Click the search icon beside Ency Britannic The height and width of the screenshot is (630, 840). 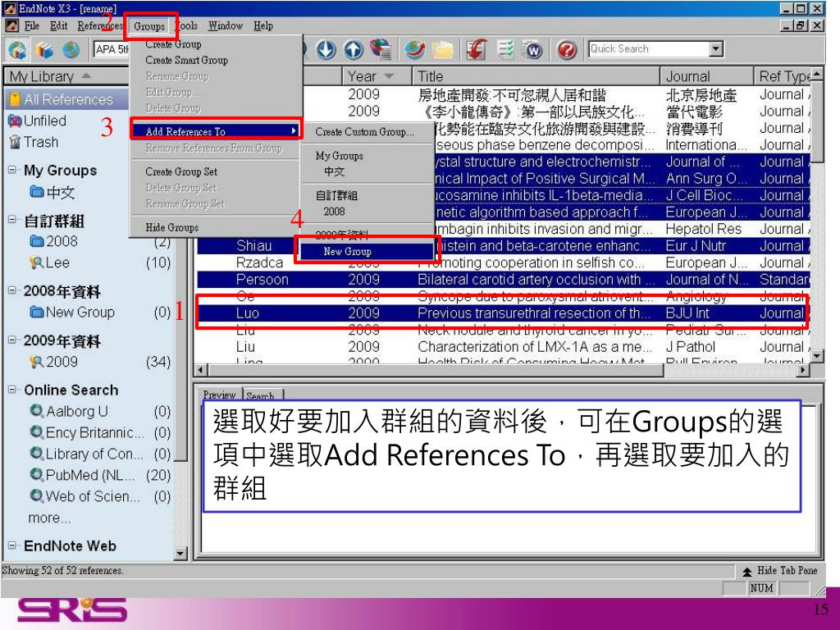pos(37,432)
